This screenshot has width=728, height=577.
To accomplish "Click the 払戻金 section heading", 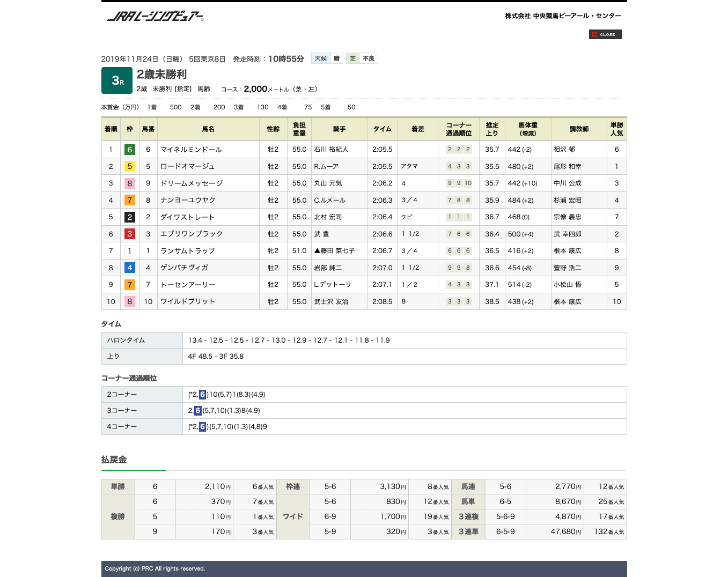I will point(114,460).
